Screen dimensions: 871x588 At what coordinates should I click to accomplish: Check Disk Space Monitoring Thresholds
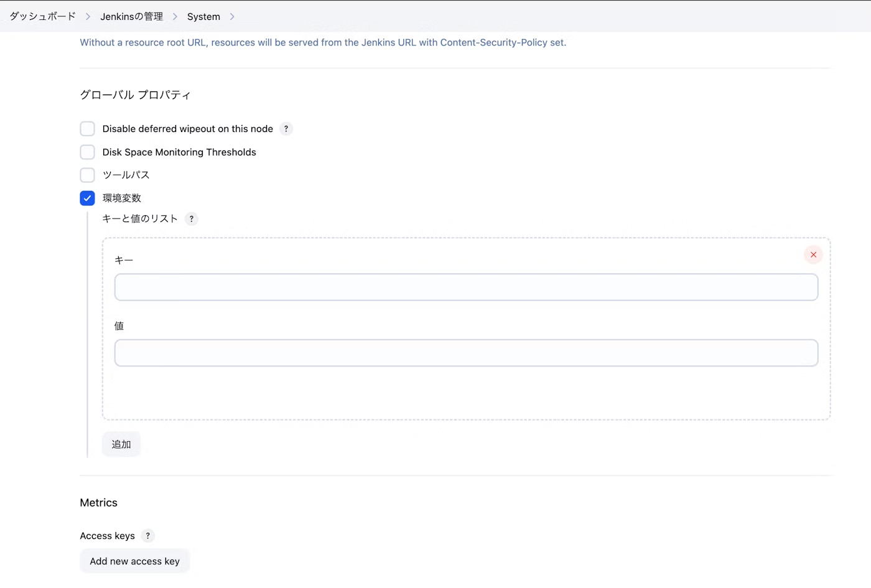click(x=87, y=152)
